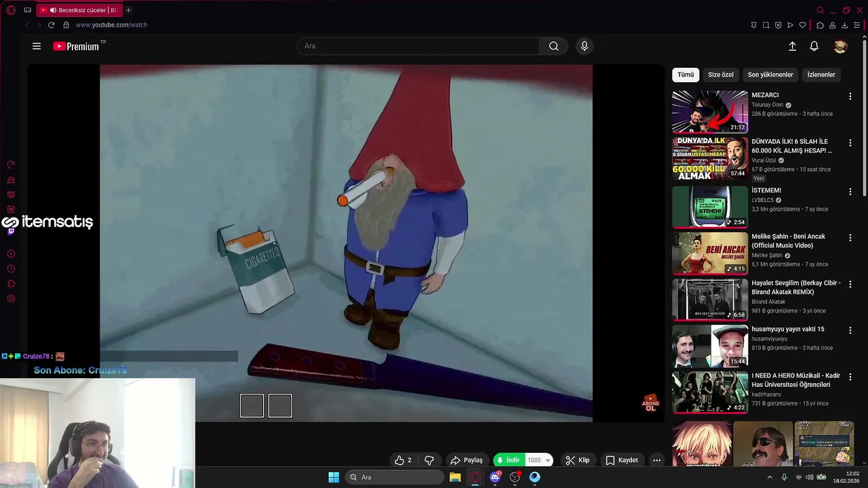Click the YouTube Ara search field
This screenshot has width=868, height=488.
point(418,46)
